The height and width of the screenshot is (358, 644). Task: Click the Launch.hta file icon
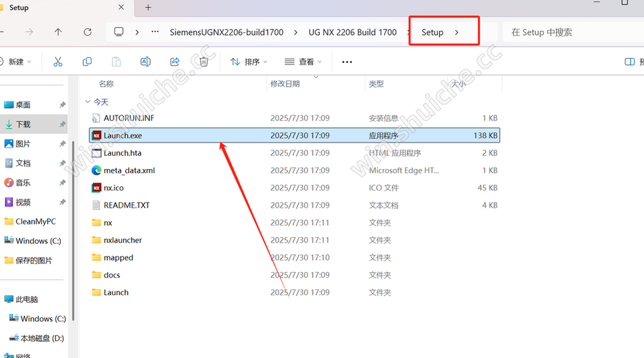click(x=97, y=153)
